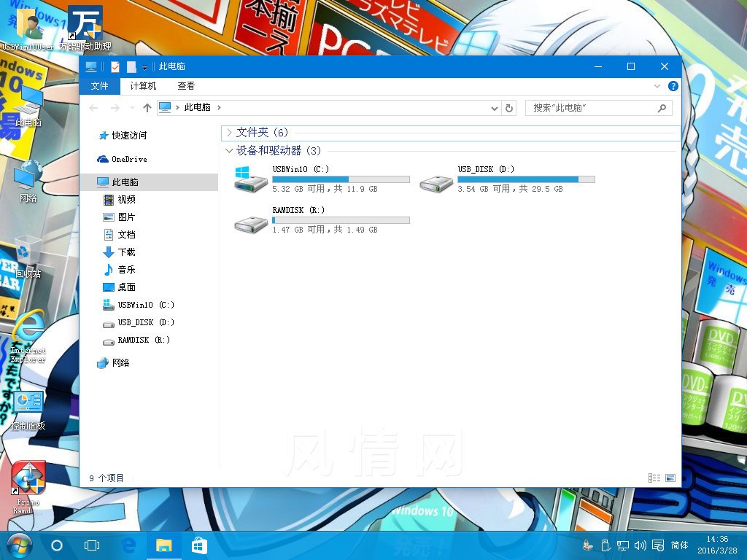Select OneDrive in the navigation pane
747x560 pixels.
point(123,159)
